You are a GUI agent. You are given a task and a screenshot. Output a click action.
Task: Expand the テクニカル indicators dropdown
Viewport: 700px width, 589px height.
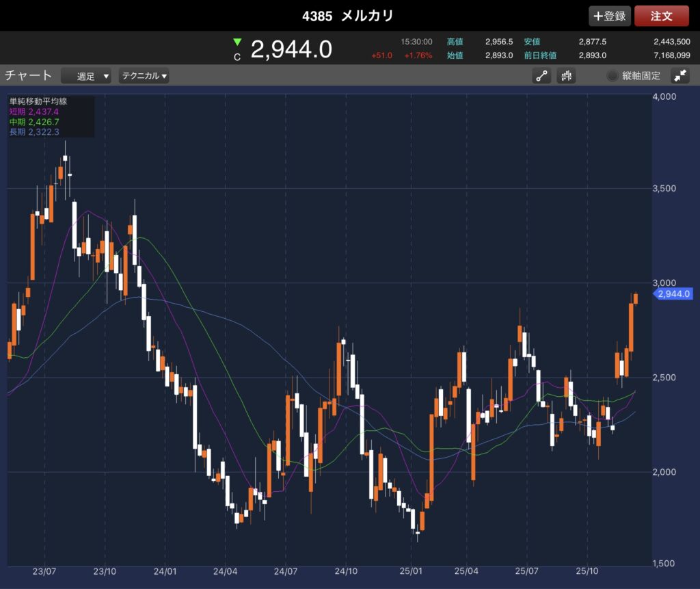click(144, 76)
